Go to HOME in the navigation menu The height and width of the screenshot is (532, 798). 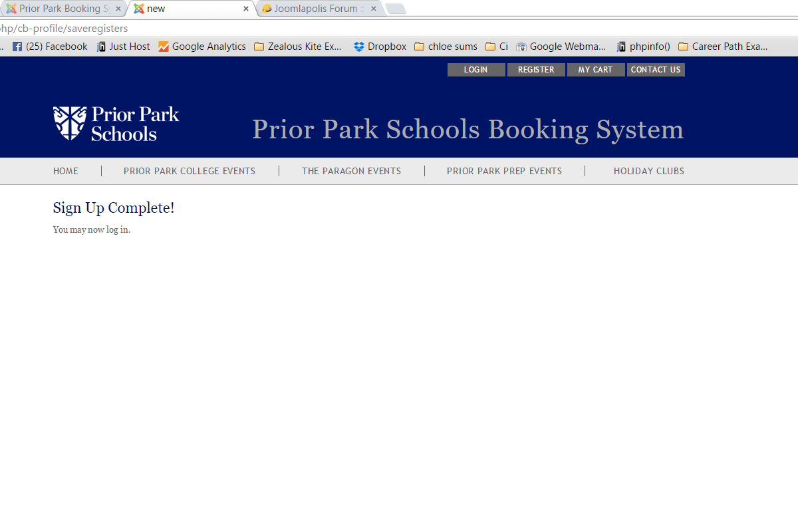66,171
